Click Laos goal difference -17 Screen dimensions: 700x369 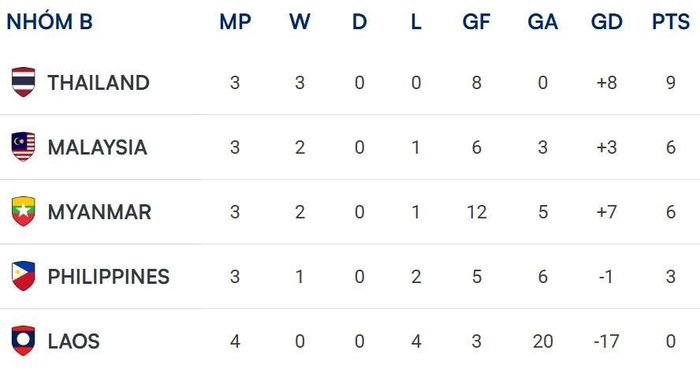pyautogui.click(x=606, y=342)
